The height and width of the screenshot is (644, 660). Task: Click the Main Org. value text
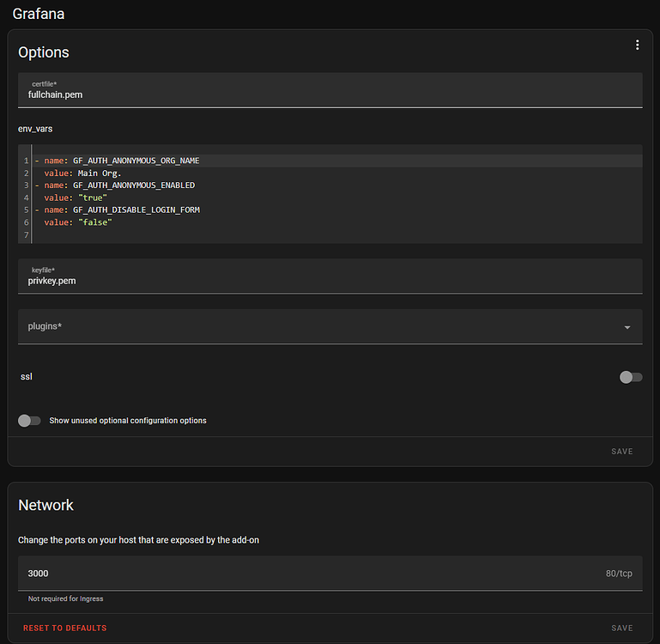pos(100,173)
